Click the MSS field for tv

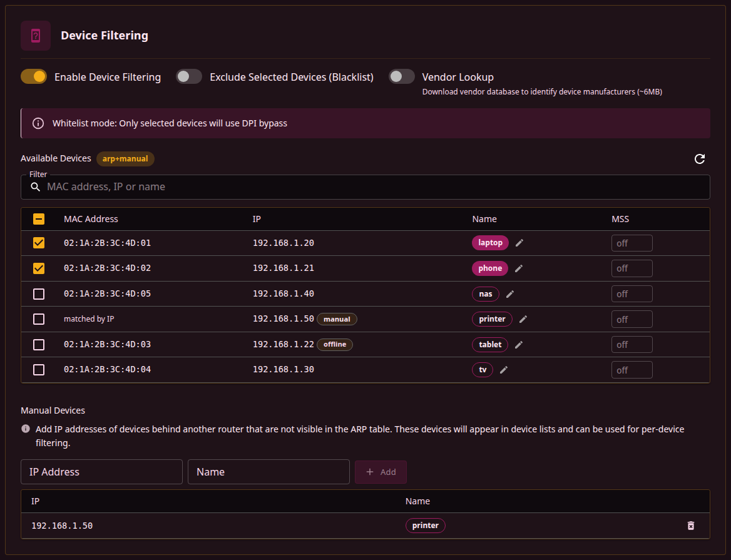click(x=631, y=370)
